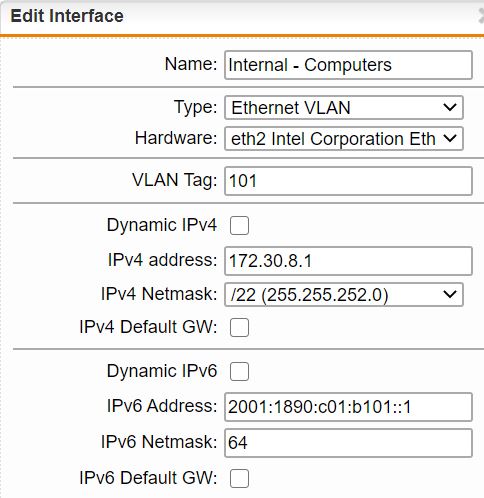Click the "IPv4 address:" label text

162,260
